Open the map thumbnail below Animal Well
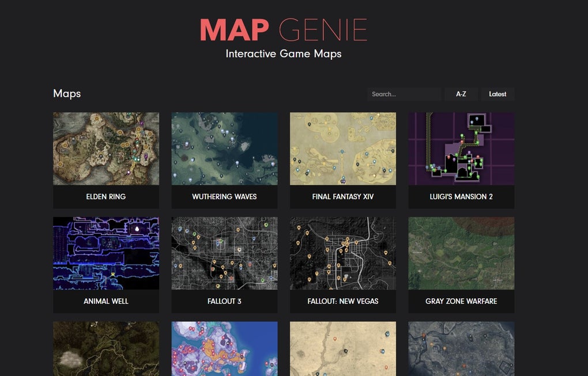 (x=106, y=349)
